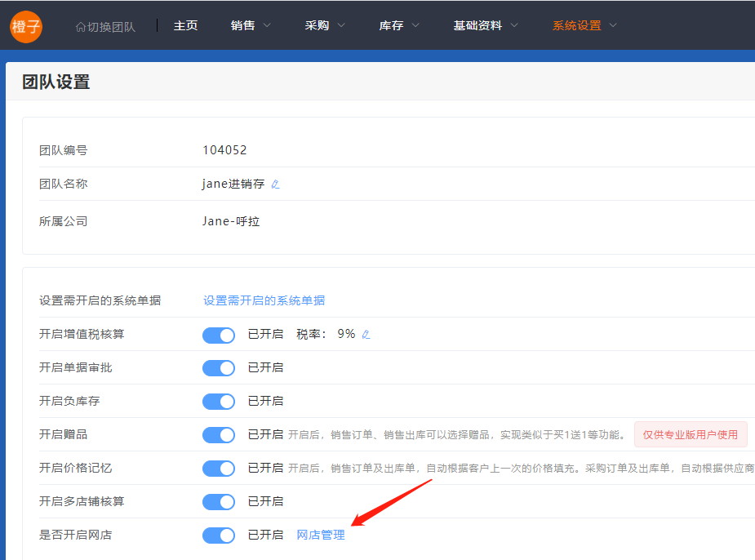Viewport: 755px width, 560px height.
Task: Open the 基础资料 dropdown
Action: [x=486, y=26]
